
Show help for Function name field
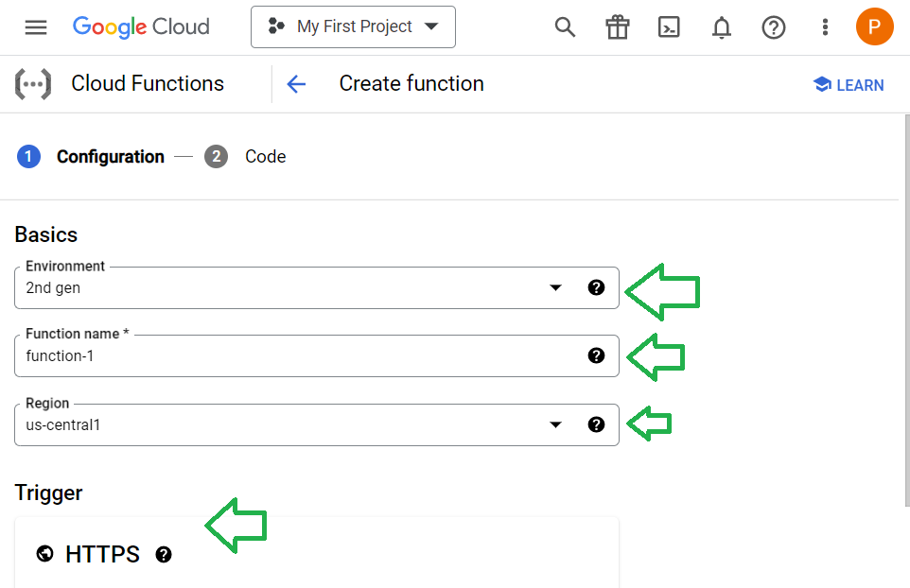(x=596, y=355)
